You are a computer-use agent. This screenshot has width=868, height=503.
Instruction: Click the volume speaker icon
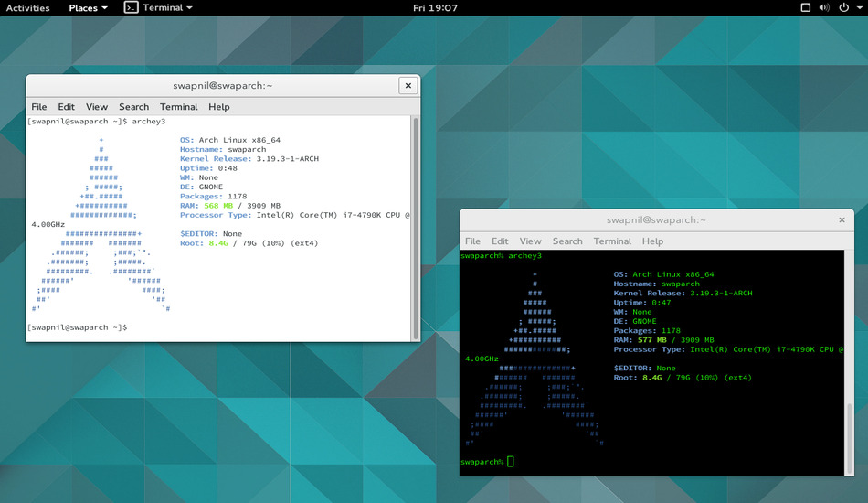tap(824, 7)
